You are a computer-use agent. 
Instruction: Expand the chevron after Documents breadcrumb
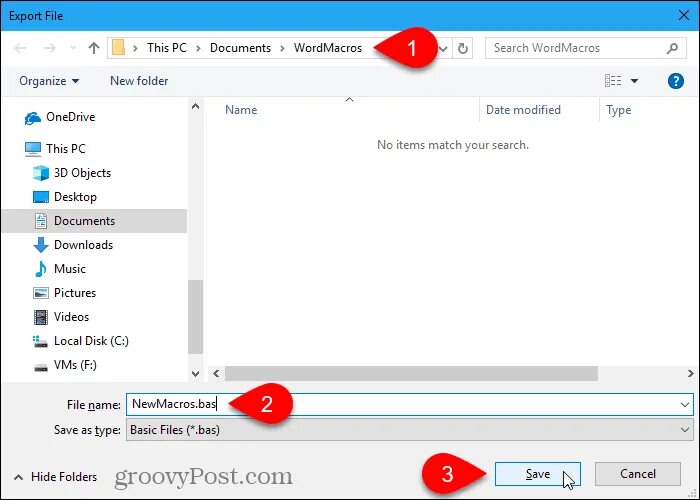(x=283, y=48)
